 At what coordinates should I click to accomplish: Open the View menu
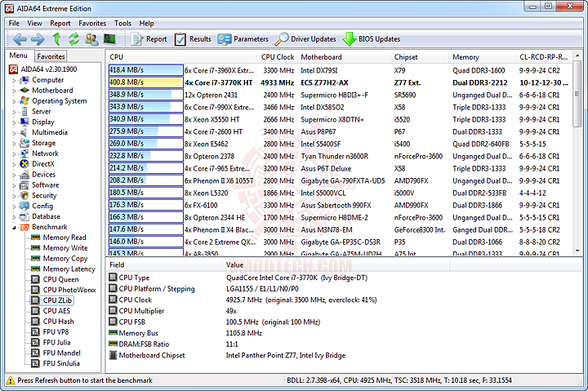pyautogui.click(x=34, y=23)
